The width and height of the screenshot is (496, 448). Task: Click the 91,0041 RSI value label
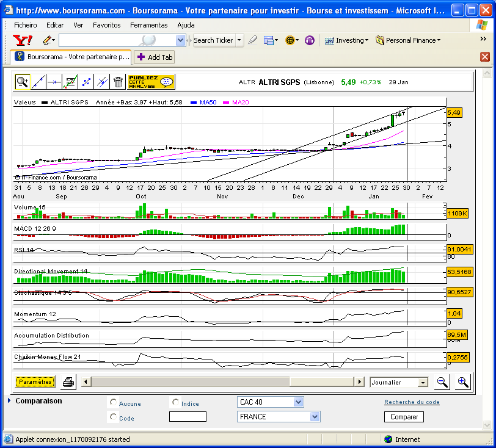[x=459, y=250]
